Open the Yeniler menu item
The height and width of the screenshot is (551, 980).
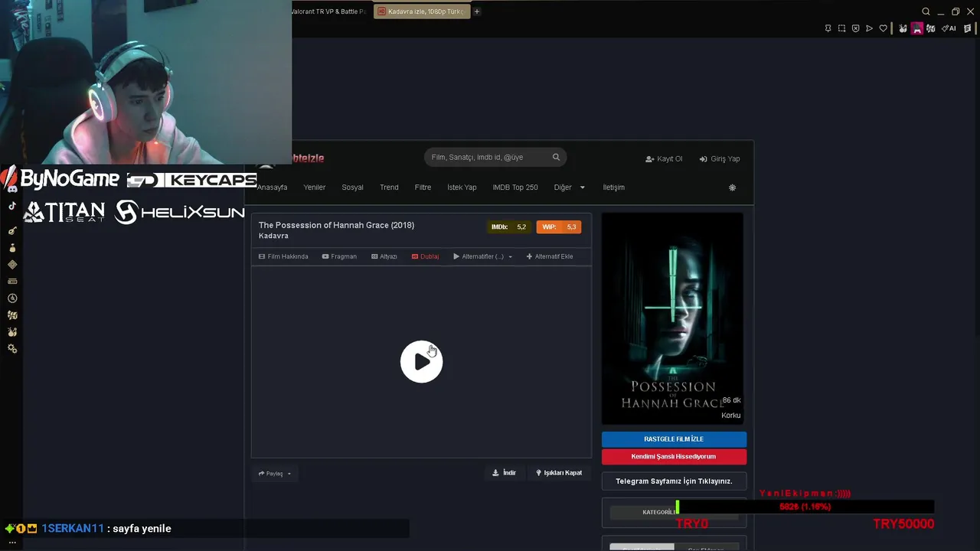tap(314, 187)
